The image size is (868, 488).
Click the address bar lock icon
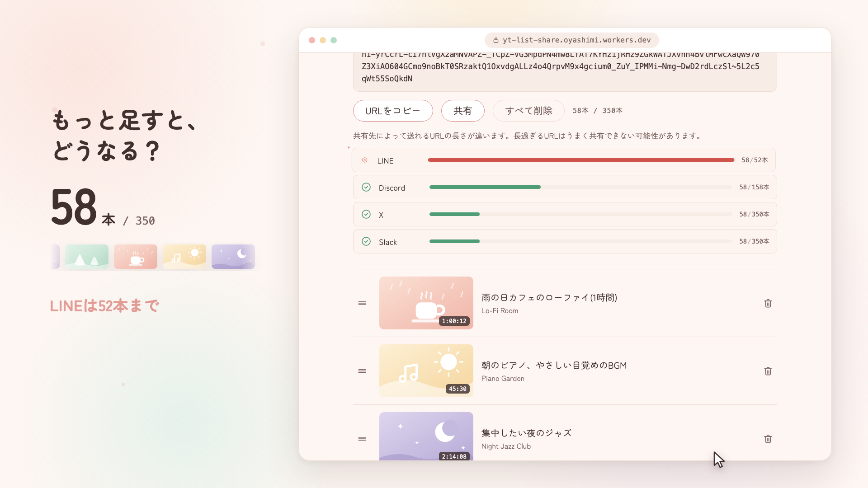coord(496,40)
